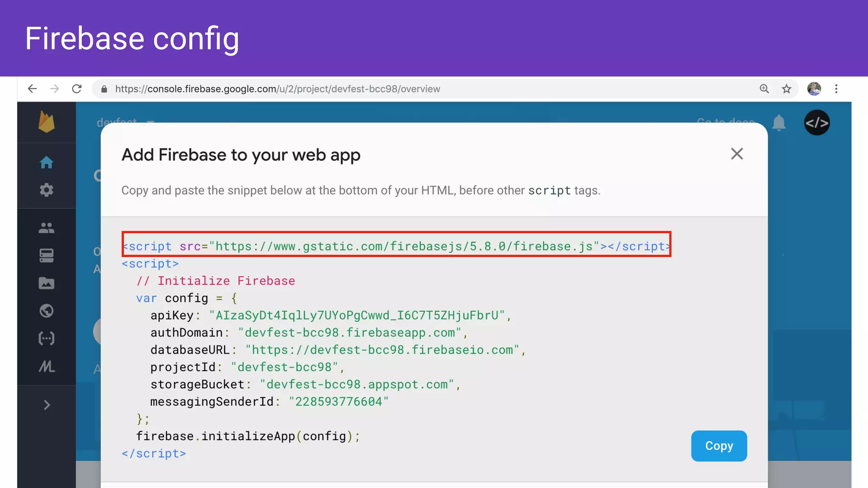This screenshot has width=868, height=488.
Task: Click the "Add Firebase to your web app" heading
Action: [x=241, y=155]
